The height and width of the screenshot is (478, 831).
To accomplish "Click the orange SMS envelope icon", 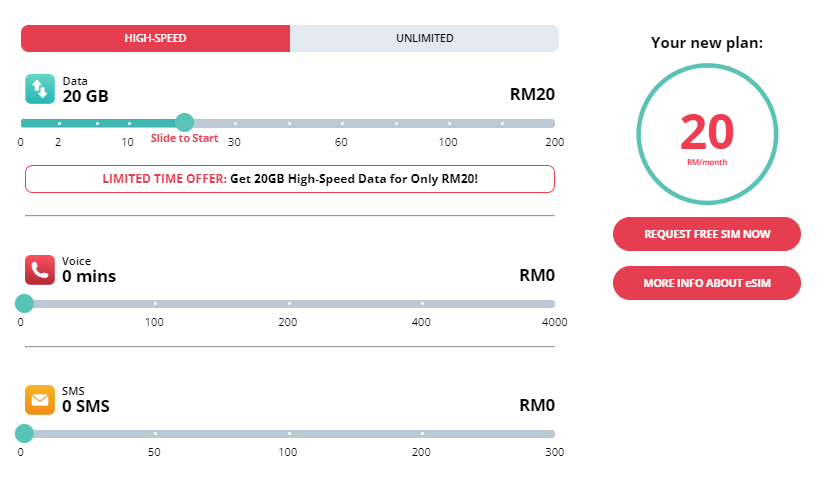I will (40, 399).
